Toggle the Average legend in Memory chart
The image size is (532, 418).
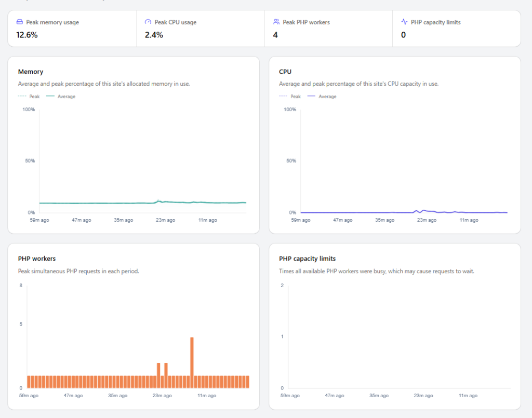coord(61,97)
